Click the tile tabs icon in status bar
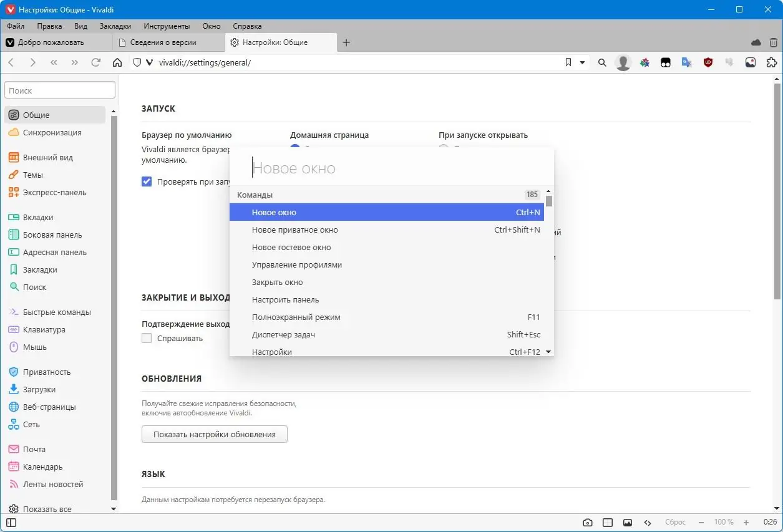Screen dimensions: 783x532 (x=608, y=523)
